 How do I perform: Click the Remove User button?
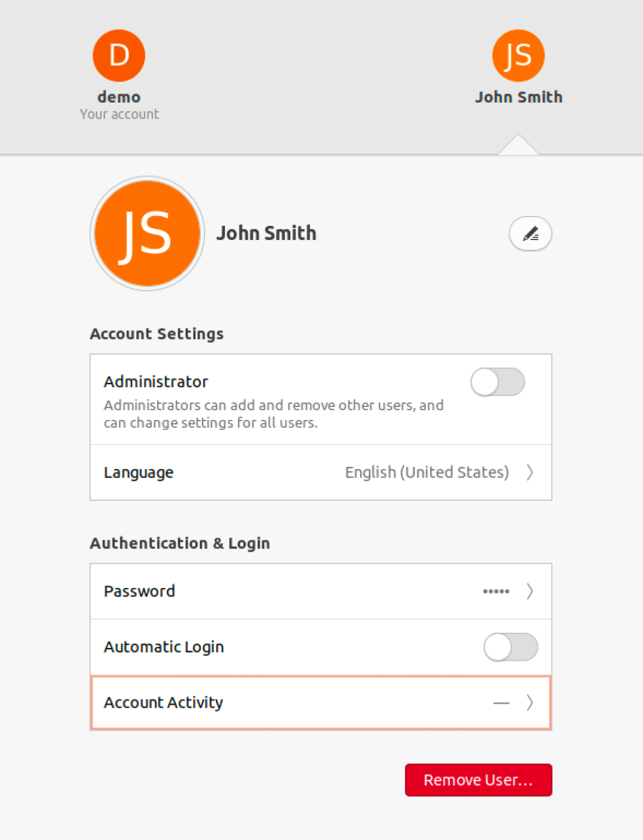[x=478, y=780]
